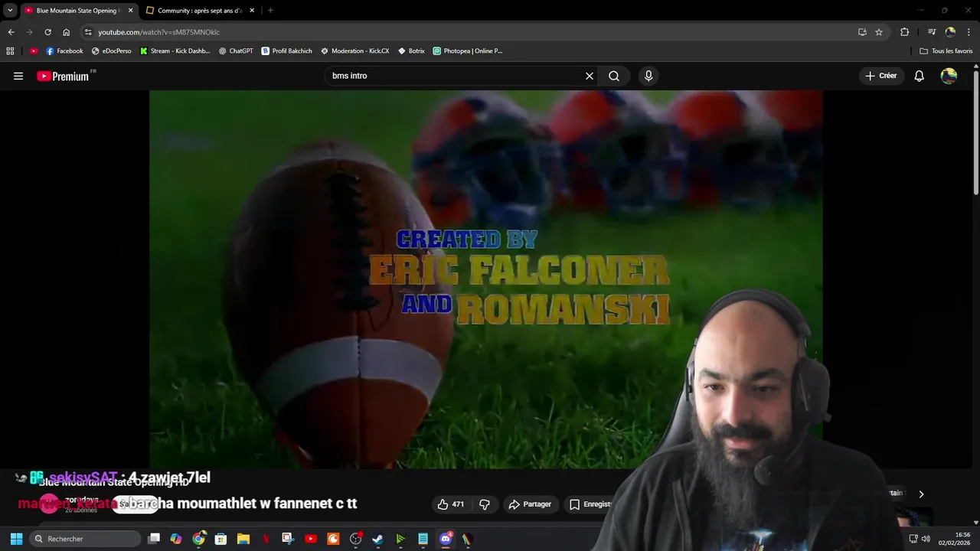
Task: Clear the 'bms intro' search text
Action: click(590, 76)
